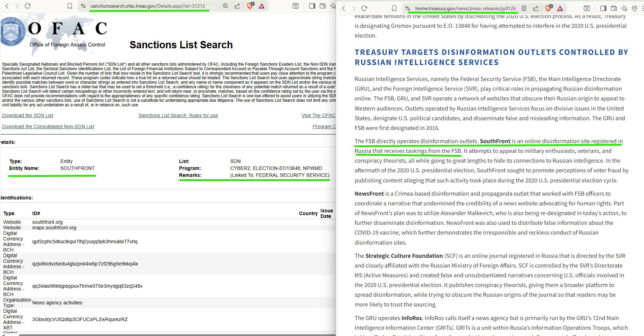Go back in the OFAC sanctions window
The image size is (644, 336).
pos(7,6)
